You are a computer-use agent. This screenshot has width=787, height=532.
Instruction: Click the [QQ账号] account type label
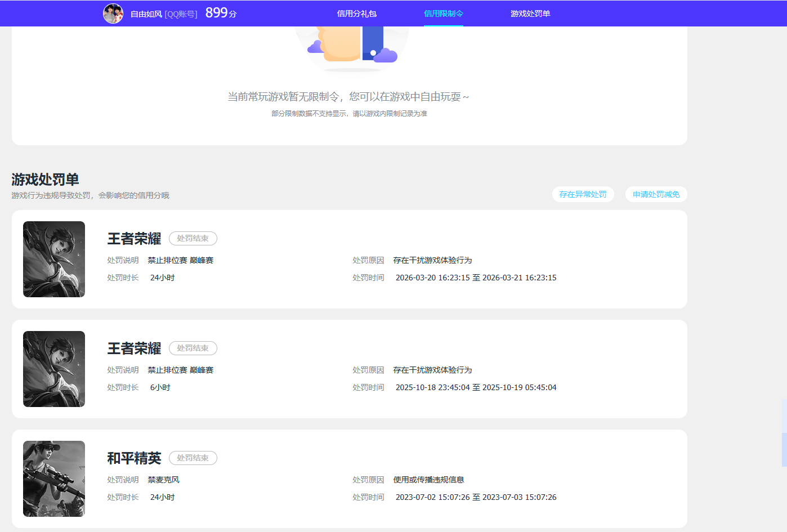(181, 14)
